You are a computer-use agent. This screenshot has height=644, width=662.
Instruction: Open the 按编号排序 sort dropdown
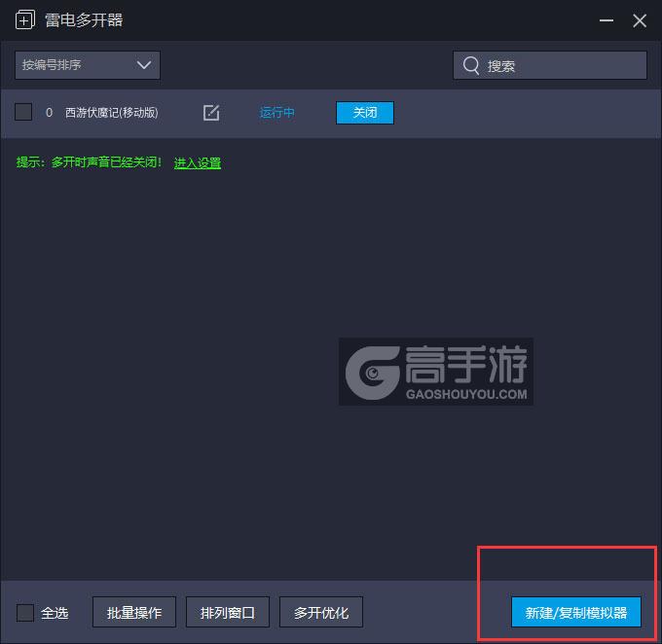88,65
